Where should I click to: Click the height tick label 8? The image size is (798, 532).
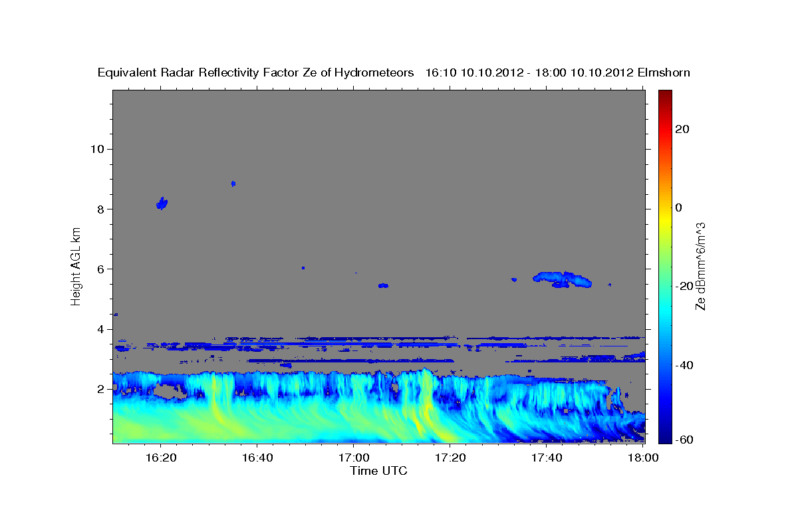pos(100,209)
